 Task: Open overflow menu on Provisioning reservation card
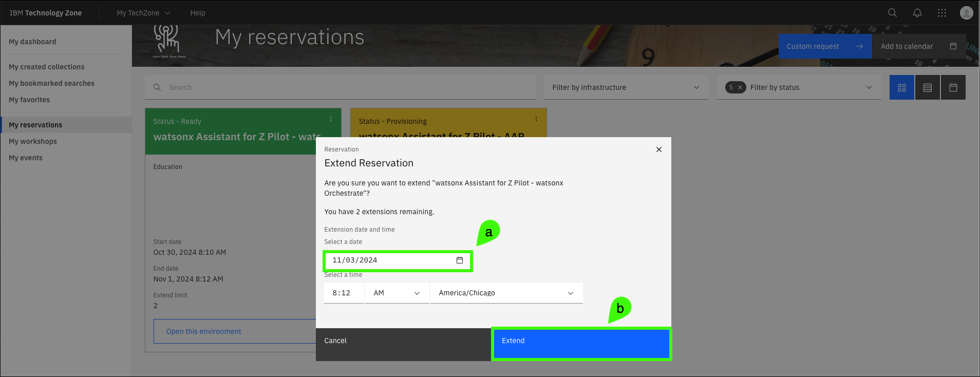pos(536,119)
